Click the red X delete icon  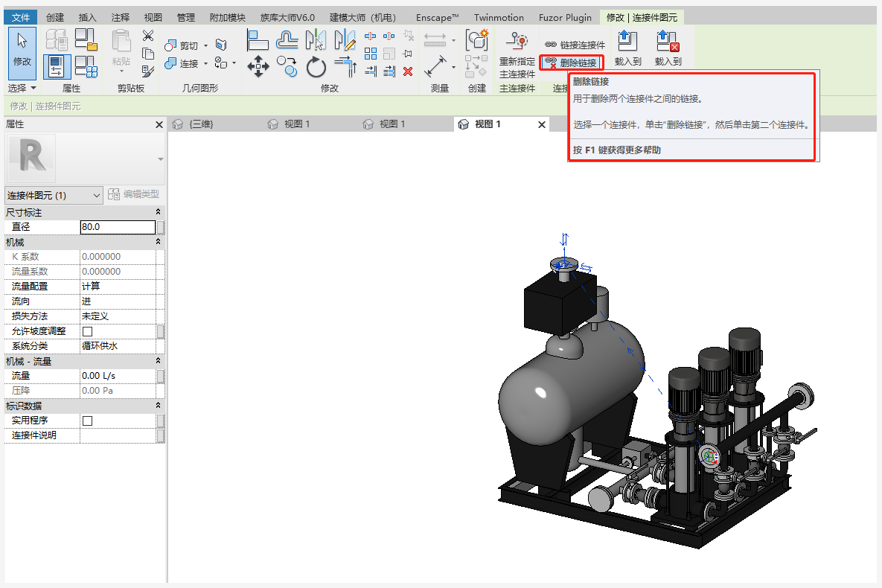pyautogui.click(x=408, y=71)
